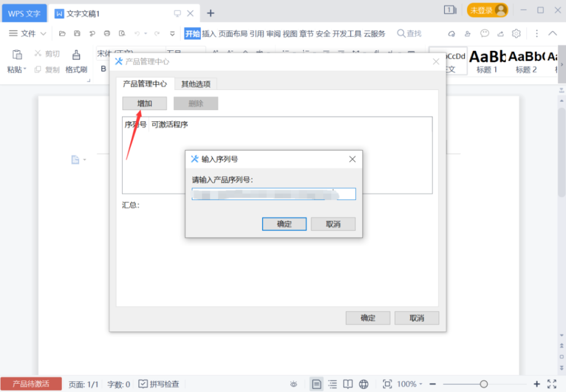Click the 未登录 login button
Image resolution: width=566 pixels, height=392 pixels.
click(x=488, y=10)
